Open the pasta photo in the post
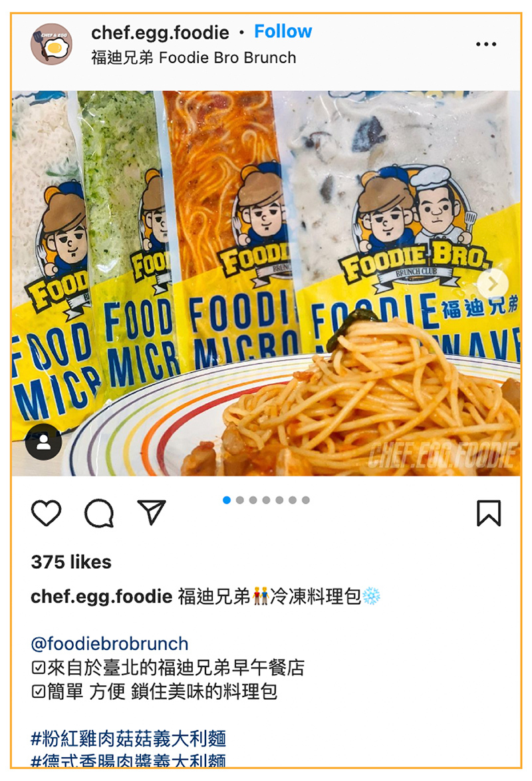Viewport: 532px width, 781px height. (266, 283)
